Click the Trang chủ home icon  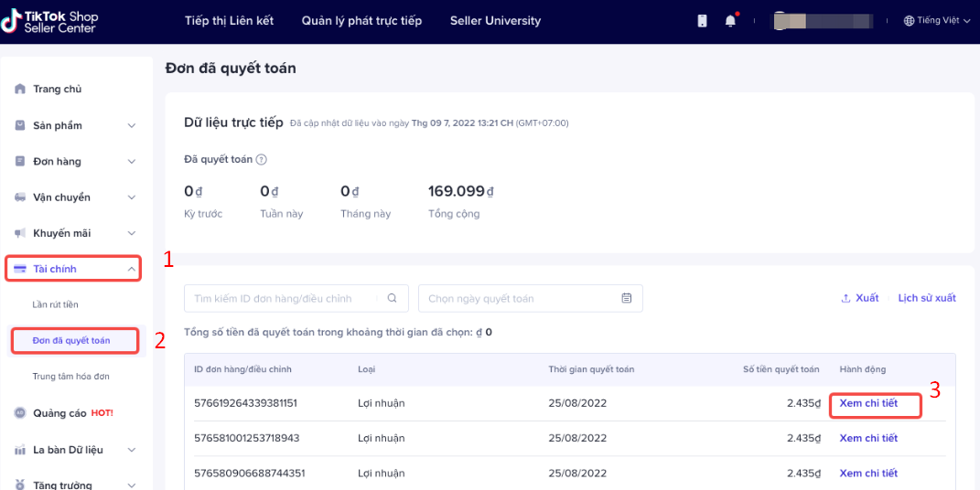[20, 89]
